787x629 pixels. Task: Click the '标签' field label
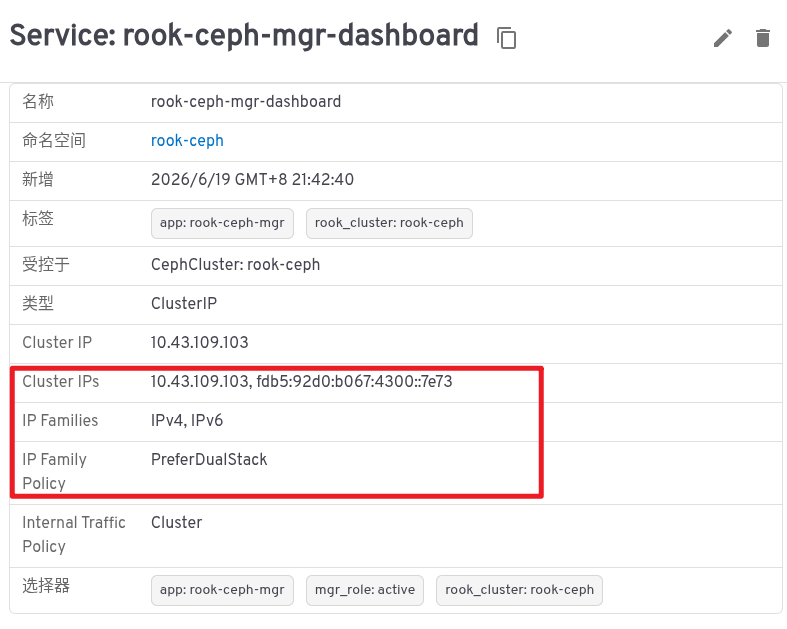click(x=38, y=218)
